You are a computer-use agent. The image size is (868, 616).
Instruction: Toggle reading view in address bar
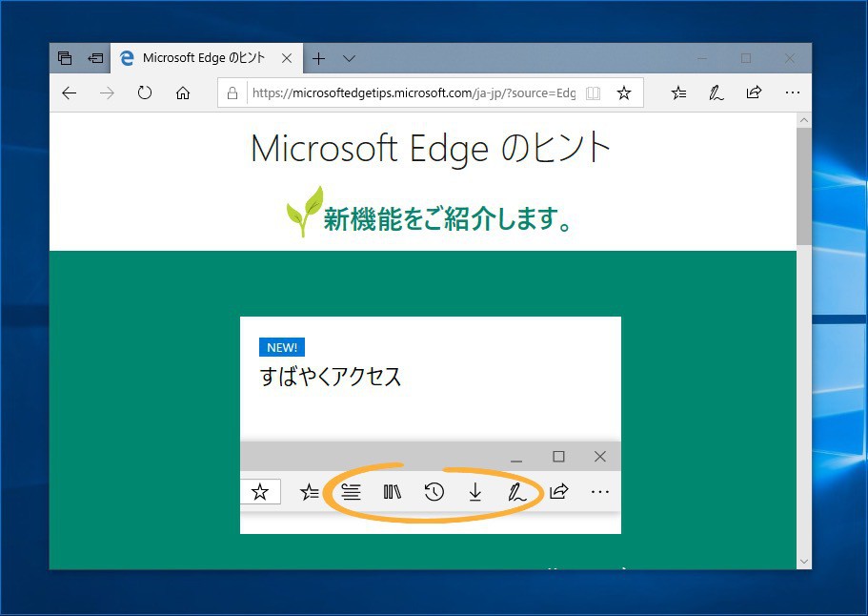[593, 93]
